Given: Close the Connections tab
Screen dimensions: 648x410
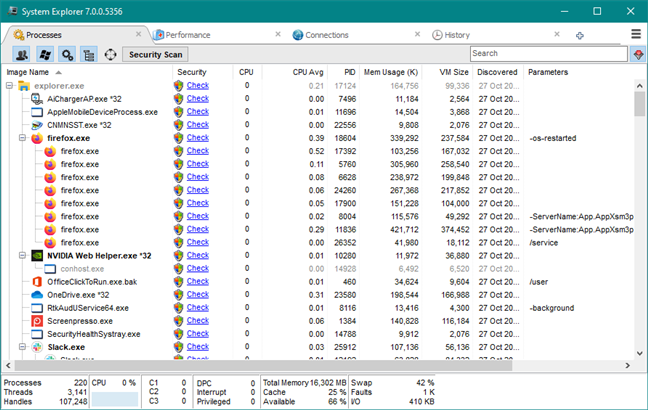Looking at the screenshot, I should pyautogui.click(x=417, y=34).
